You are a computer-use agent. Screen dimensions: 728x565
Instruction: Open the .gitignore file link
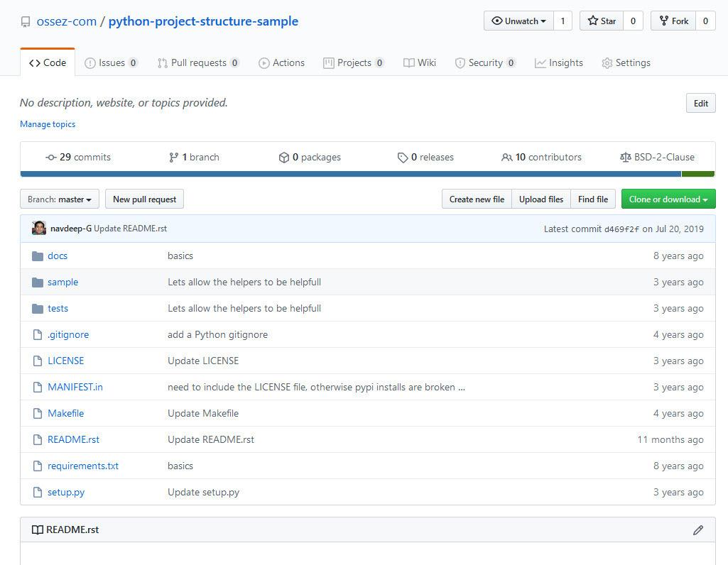pyautogui.click(x=68, y=335)
